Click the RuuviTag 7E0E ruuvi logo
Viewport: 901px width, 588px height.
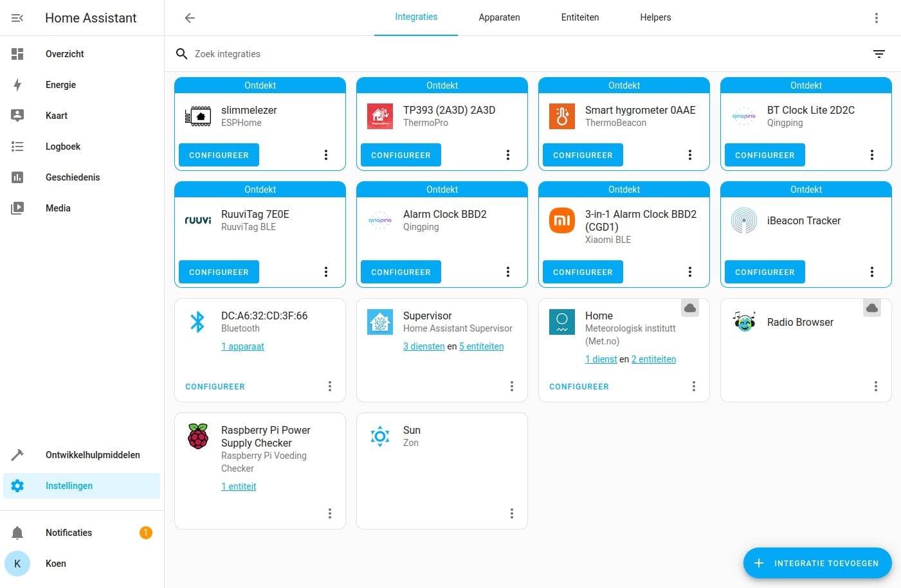coord(198,220)
